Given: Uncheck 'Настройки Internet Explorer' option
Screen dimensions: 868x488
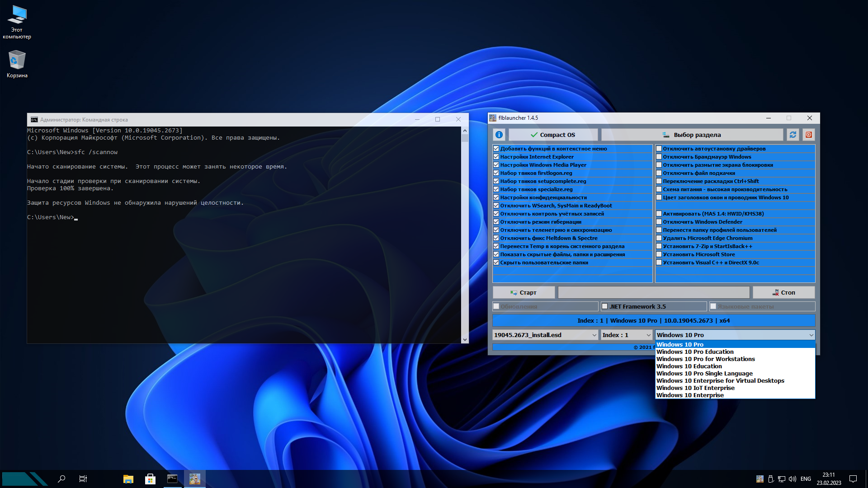Looking at the screenshot, I should (x=496, y=157).
